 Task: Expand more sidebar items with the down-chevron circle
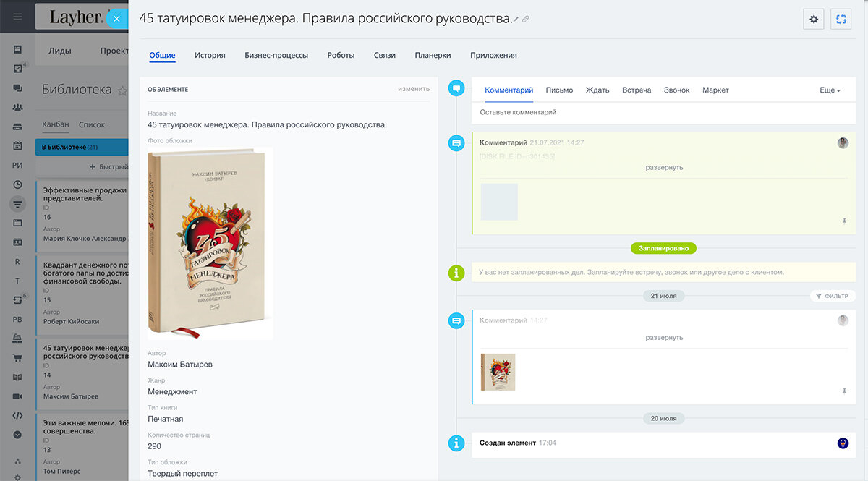tap(17, 435)
